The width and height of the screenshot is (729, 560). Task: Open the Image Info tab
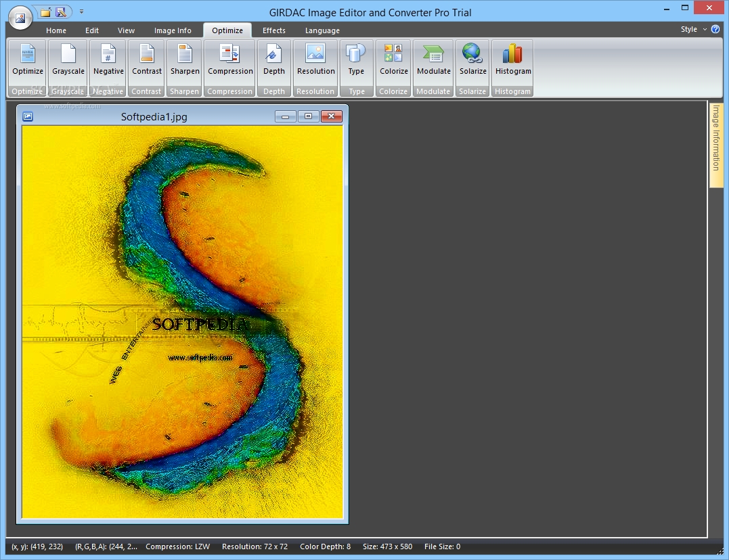point(173,30)
